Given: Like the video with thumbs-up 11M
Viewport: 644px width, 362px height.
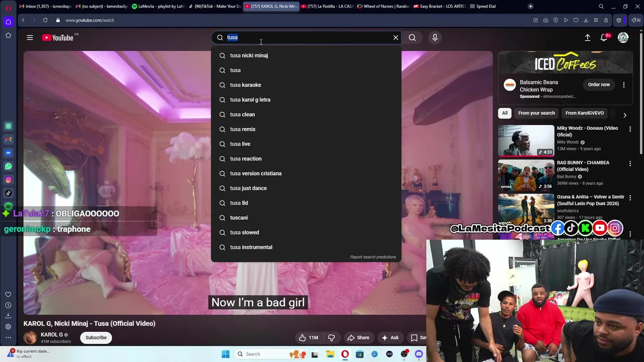Looking at the screenshot, I should click(308, 338).
